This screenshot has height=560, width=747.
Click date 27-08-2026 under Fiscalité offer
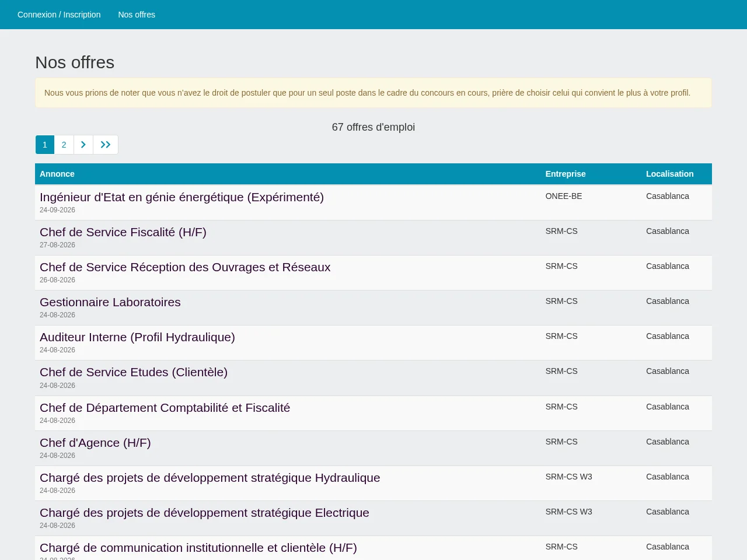point(57,245)
